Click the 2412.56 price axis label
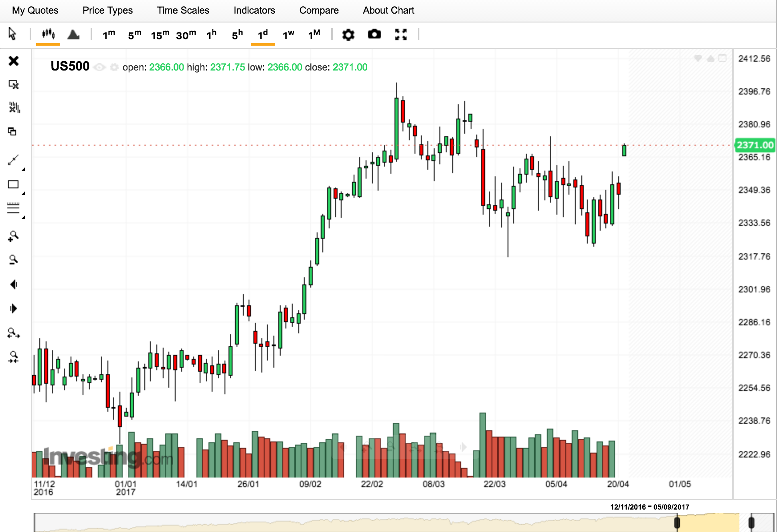 [x=754, y=58]
